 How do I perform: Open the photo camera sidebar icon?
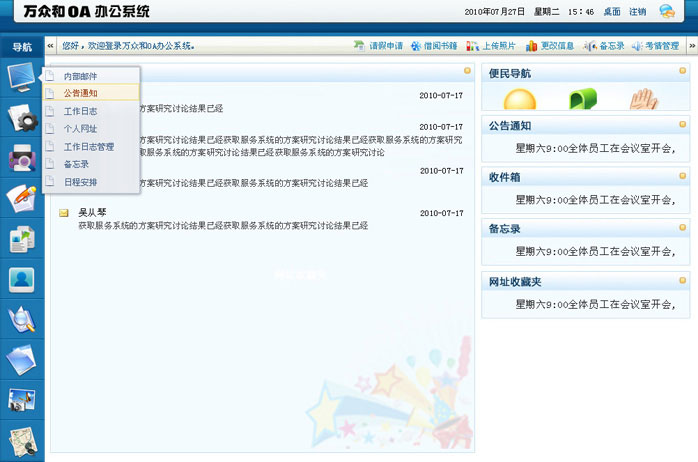click(21, 399)
